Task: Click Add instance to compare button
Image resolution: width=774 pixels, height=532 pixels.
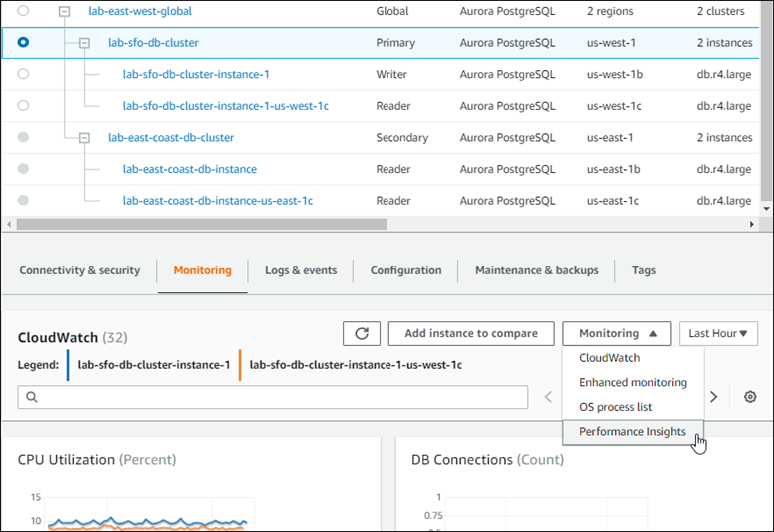Action: [471, 334]
